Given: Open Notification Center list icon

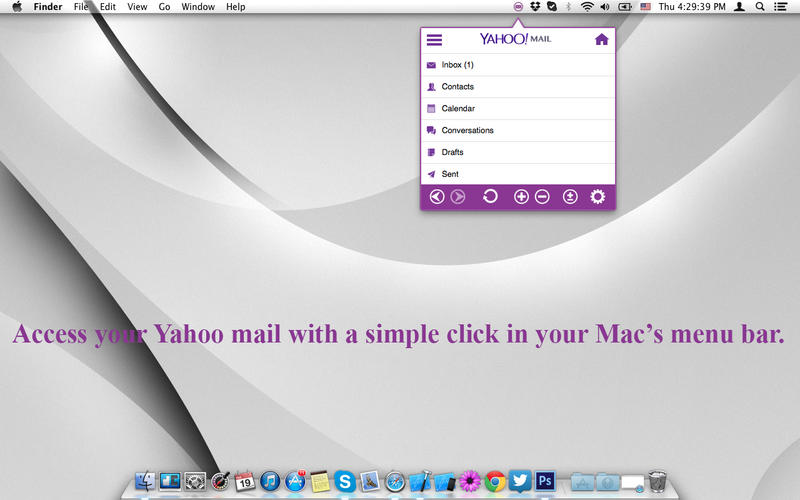Looking at the screenshot, I should coord(780,7).
